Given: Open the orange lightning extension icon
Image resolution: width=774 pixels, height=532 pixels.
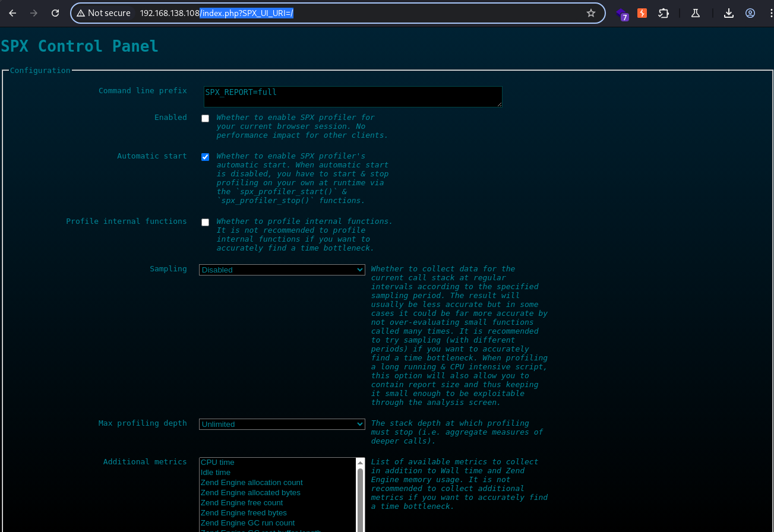Looking at the screenshot, I should click(642, 13).
